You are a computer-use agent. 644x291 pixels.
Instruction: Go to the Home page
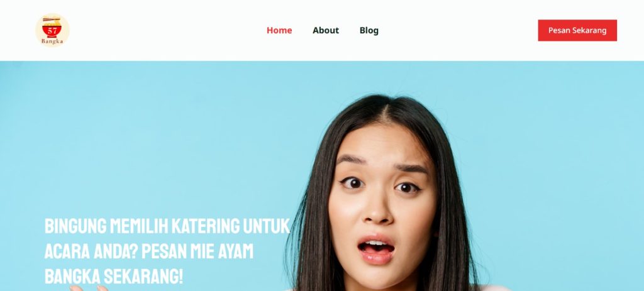point(279,30)
